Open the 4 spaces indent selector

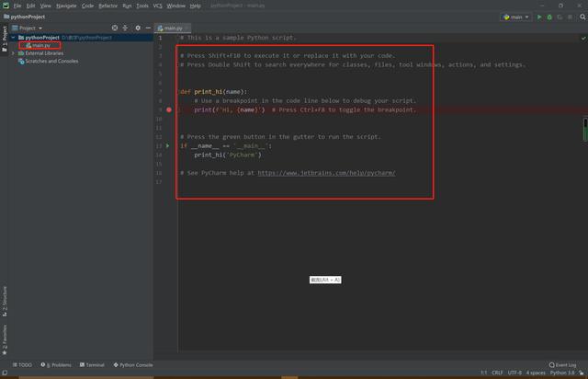[536, 373]
